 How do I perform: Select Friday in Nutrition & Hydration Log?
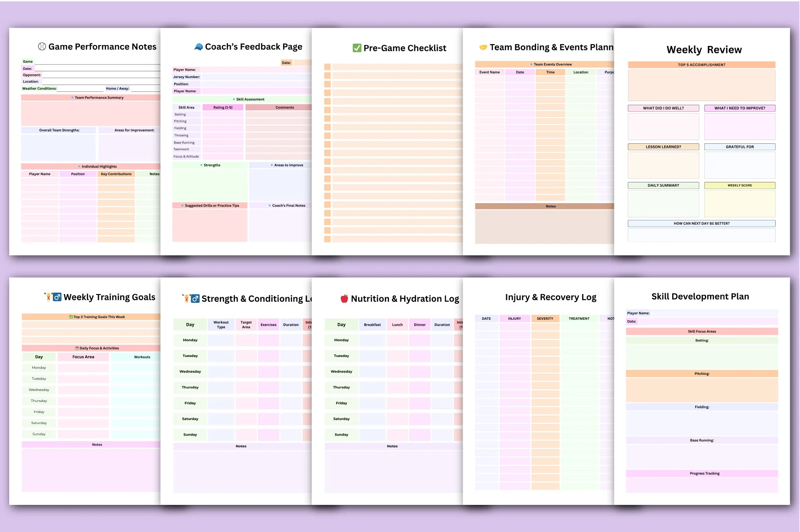click(x=342, y=403)
